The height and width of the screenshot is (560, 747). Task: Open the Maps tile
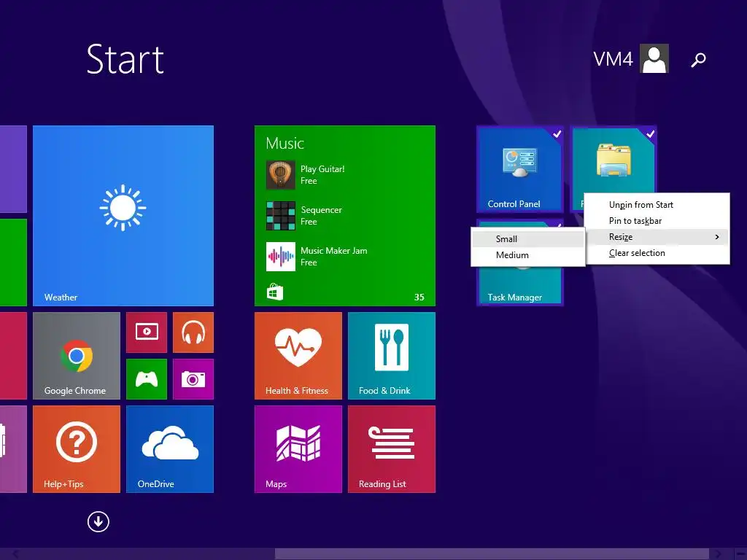coord(298,449)
